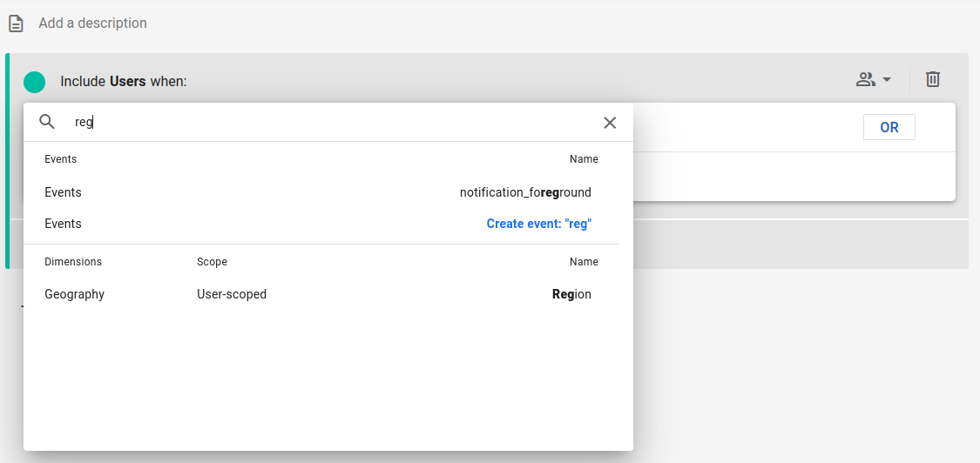
Task: Click the Dimensions section header
Action: 73,262
